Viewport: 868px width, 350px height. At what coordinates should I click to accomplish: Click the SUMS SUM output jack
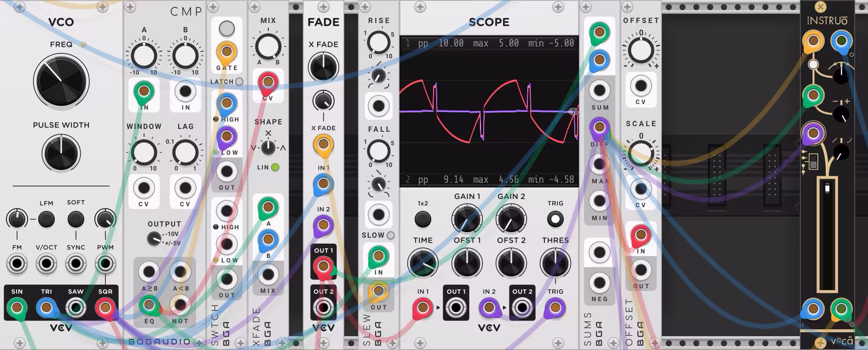[599, 90]
